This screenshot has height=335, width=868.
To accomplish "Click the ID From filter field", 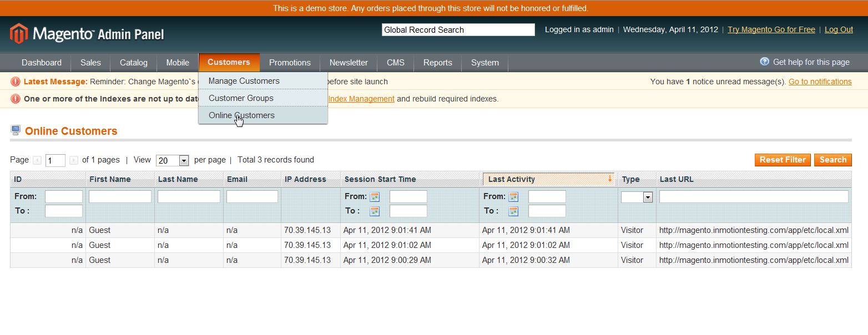I will pyautogui.click(x=64, y=197).
